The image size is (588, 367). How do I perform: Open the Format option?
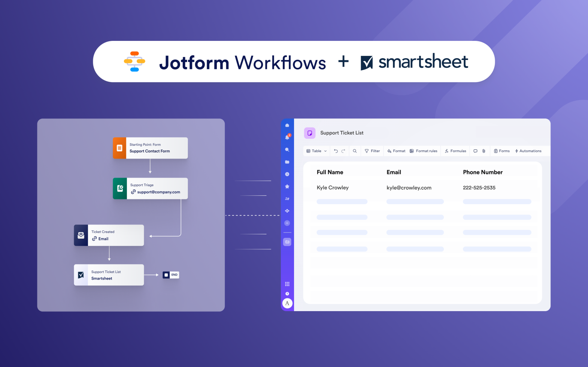[396, 151]
